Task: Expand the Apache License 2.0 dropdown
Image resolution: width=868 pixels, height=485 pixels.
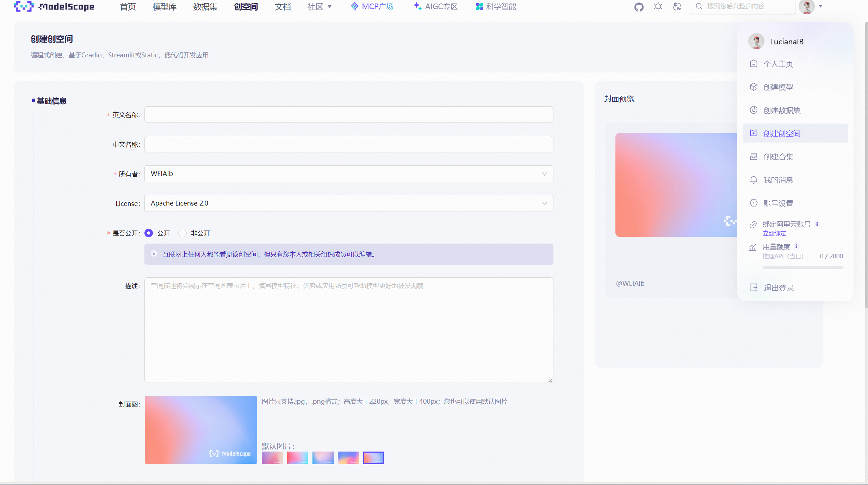Action: pos(348,203)
